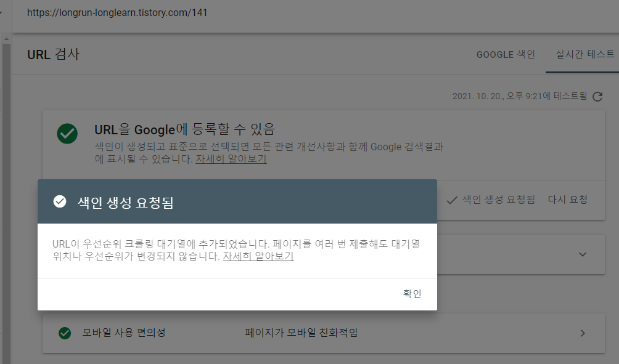The width and height of the screenshot is (619, 364).
Task: Click the 색인 생성 요청됨 dialog title
Action: pyautogui.click(x=126, y=202)
